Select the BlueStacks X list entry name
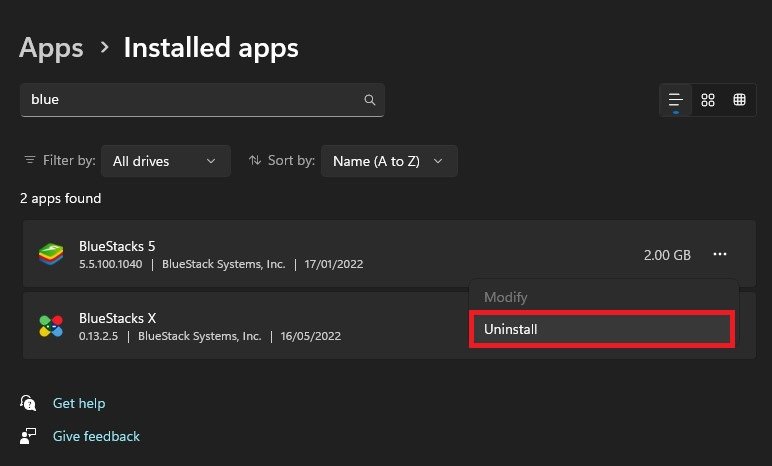The width and height of the screenshot is (772, 466). click(x=118, y=318)
